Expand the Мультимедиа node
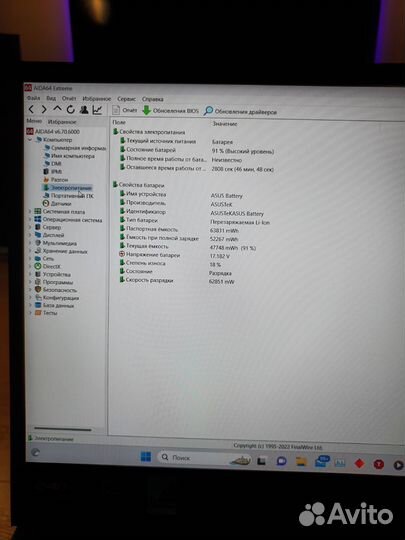Screen dimensions: 405x540 point(30,243)
